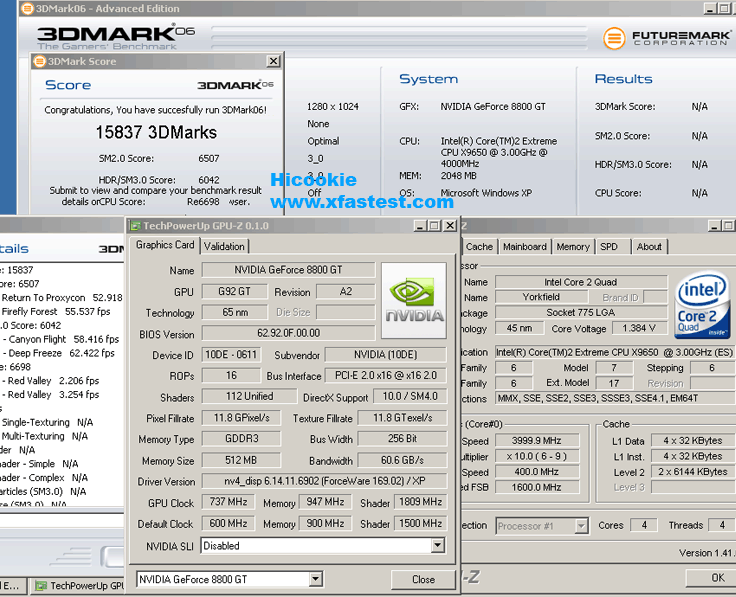Image resolution: width=736 pixels, height=597 pixels.
Task: Click the Shaders 112 Unified field
Action: click(x=249, y=397)
